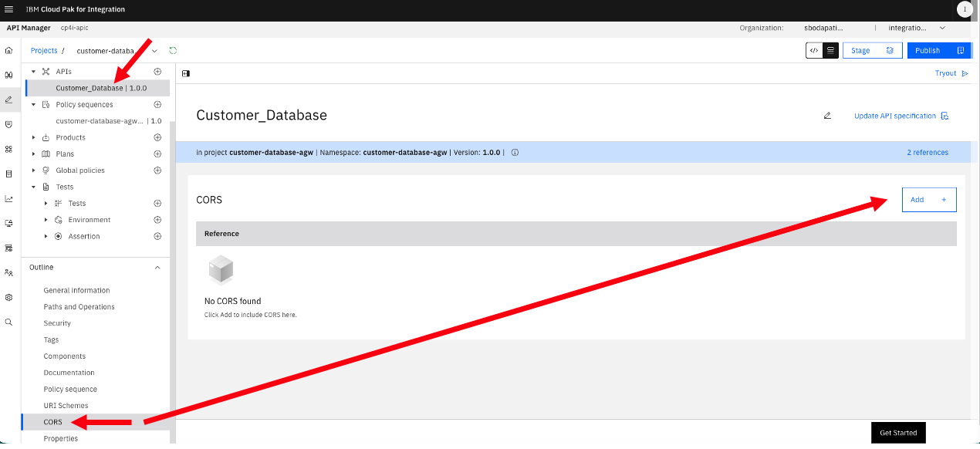
Task: Click Add to include CORS
Action: [x=929, y=200]
